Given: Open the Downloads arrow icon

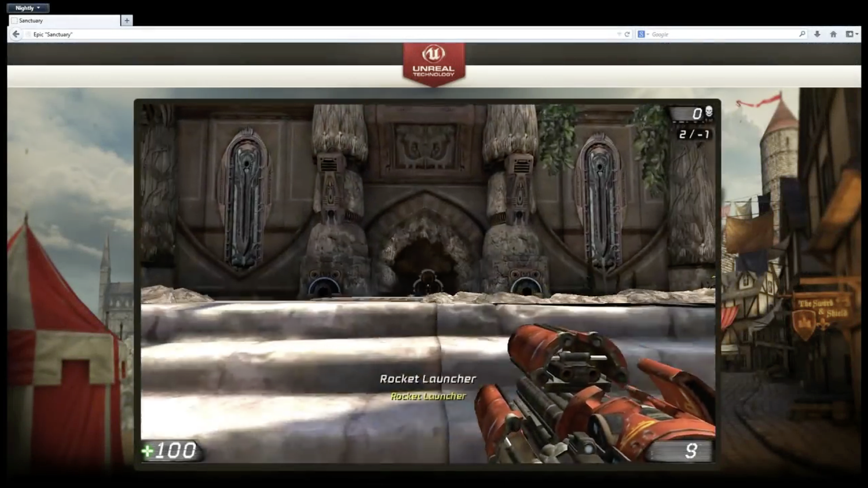Looking at the screenshot, I should [x=817, y=34].
